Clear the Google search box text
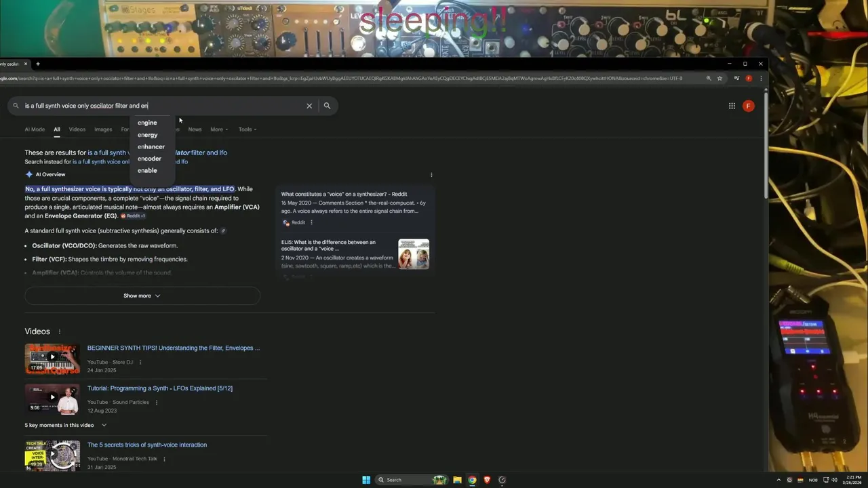 (309, 106)
